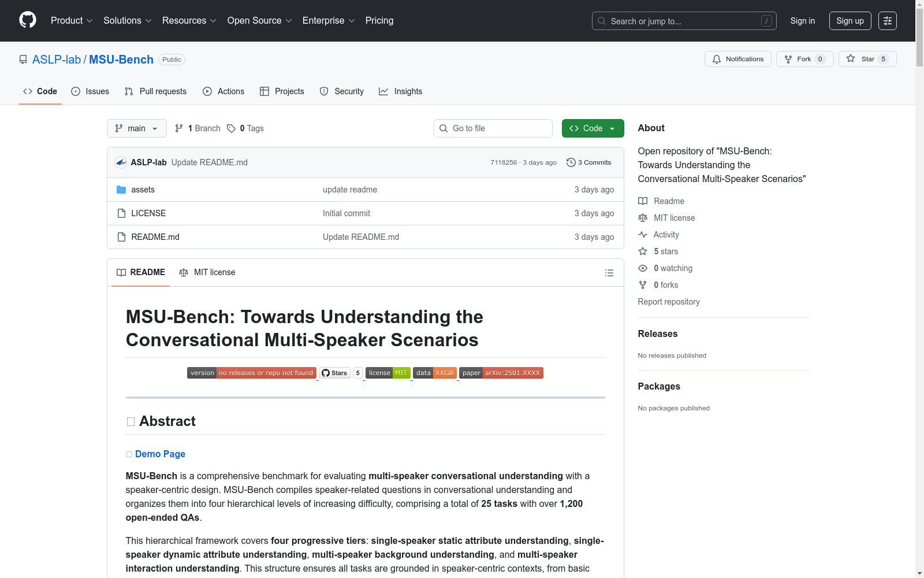Select the README tab in file viewer
This screenshot has height=578, width=924.
click(x=141, y=272)
